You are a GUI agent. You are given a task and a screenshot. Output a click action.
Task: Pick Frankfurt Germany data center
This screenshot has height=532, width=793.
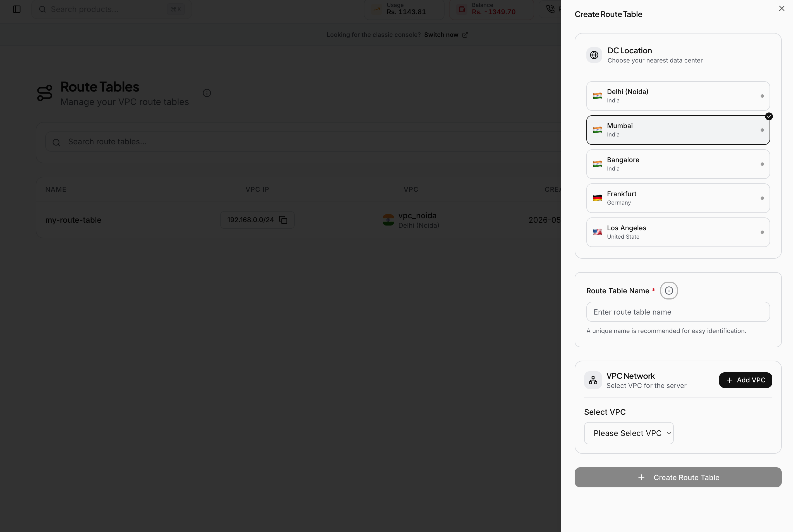pos(678,198)
